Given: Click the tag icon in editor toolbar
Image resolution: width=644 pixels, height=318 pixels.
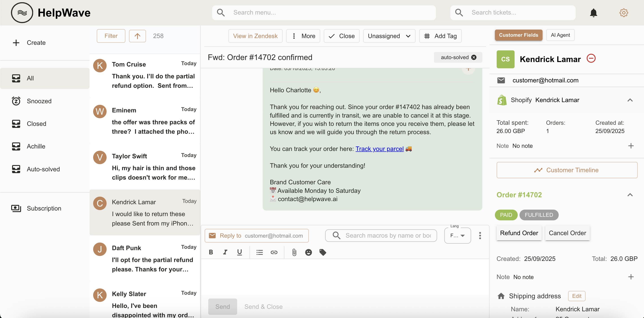Looking at the screenshot, I should (x=322, y=252).
